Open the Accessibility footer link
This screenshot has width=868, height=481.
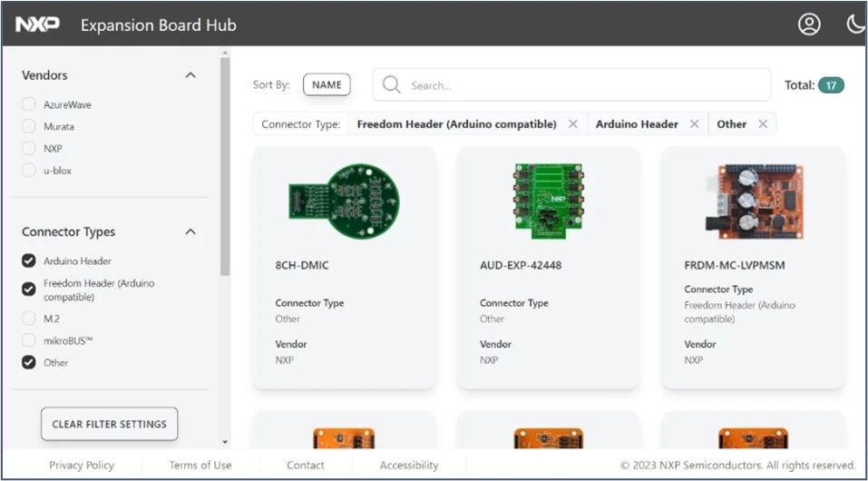click(x=409, y=465)
